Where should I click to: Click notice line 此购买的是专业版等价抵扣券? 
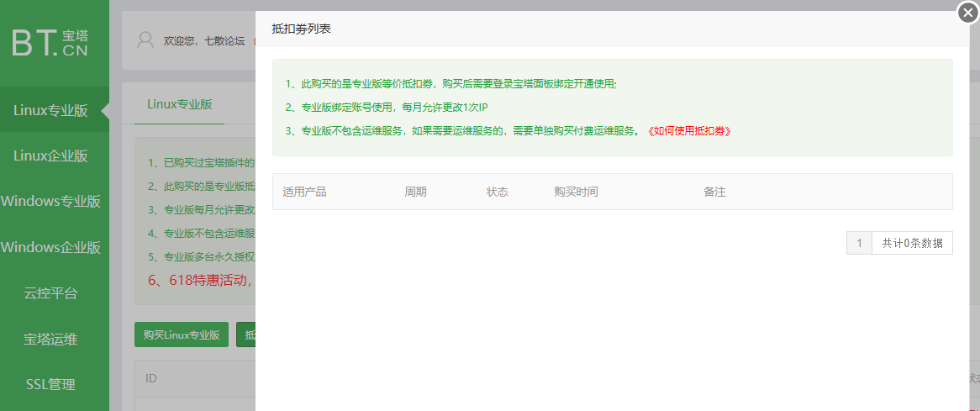(x=451, y=84)
